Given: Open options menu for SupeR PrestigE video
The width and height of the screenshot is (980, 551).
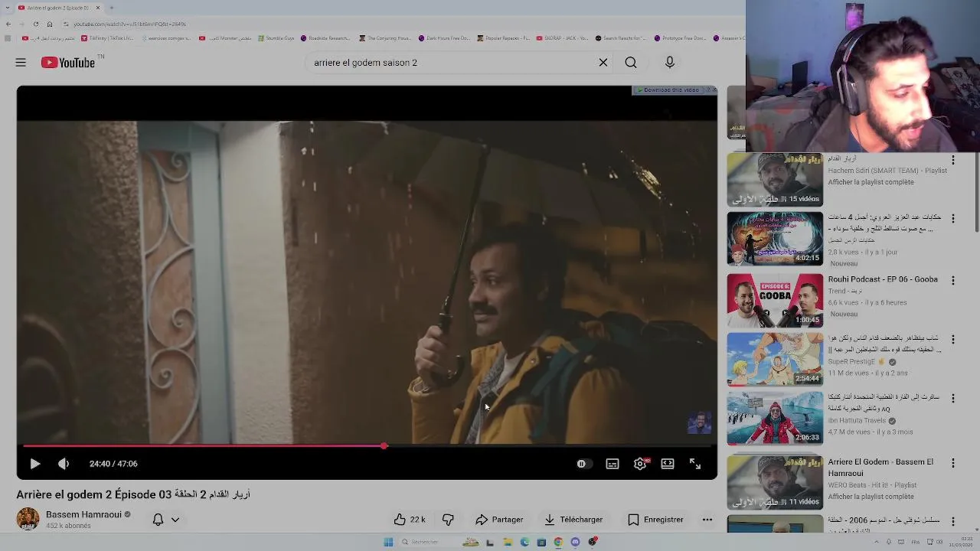Looking at the screenshot, I should tap(953, 339).
